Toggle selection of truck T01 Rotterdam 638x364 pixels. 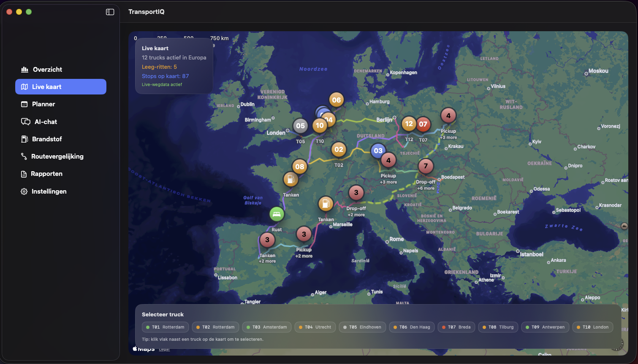pos(165,327)
